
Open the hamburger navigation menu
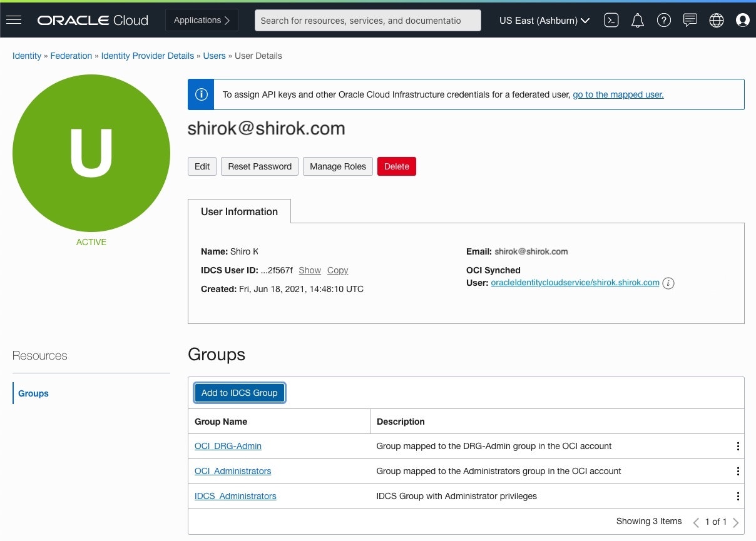14,20
